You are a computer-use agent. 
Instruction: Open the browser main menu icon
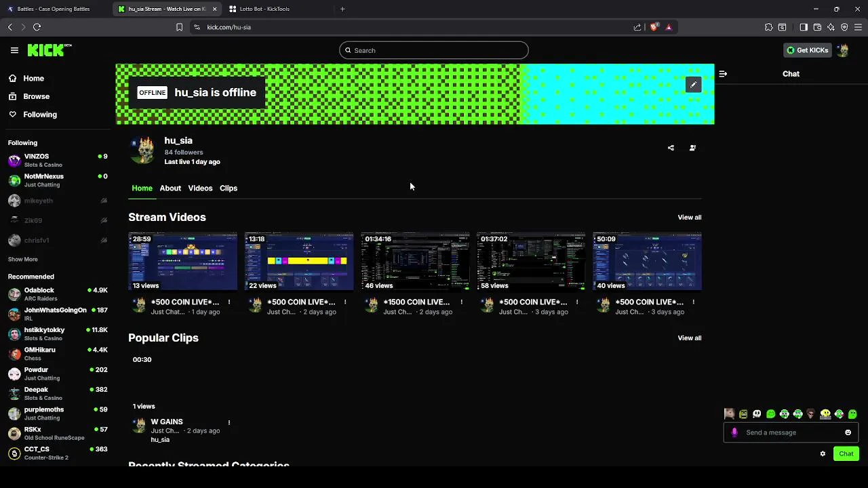[x=858, y=27]
